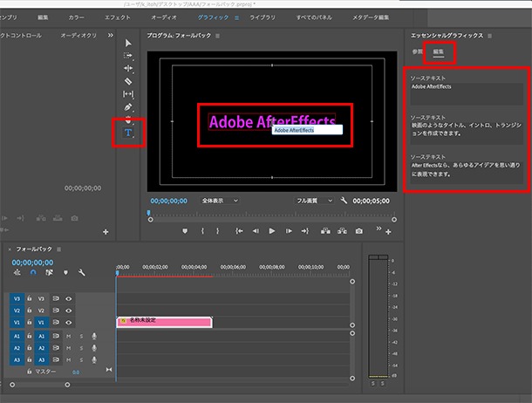Select the Razor tool
This screenshot has height=403, width=532.
pos(128,81)
